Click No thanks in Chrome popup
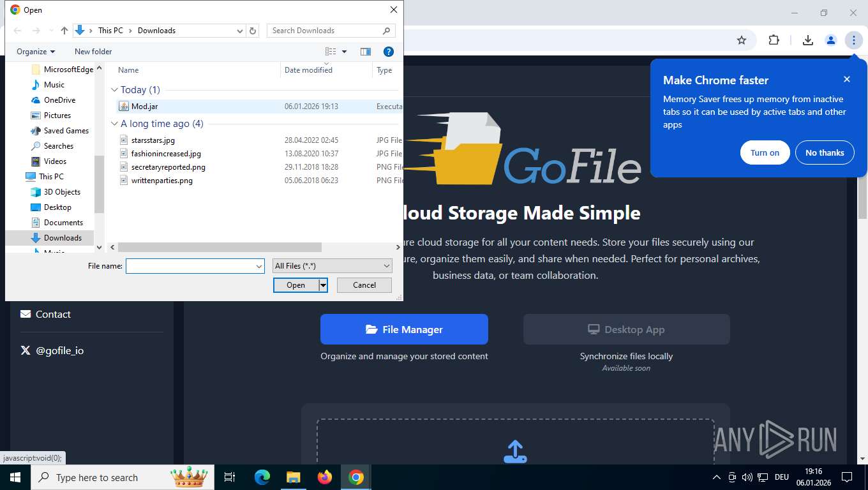 (x=825, y=152)
